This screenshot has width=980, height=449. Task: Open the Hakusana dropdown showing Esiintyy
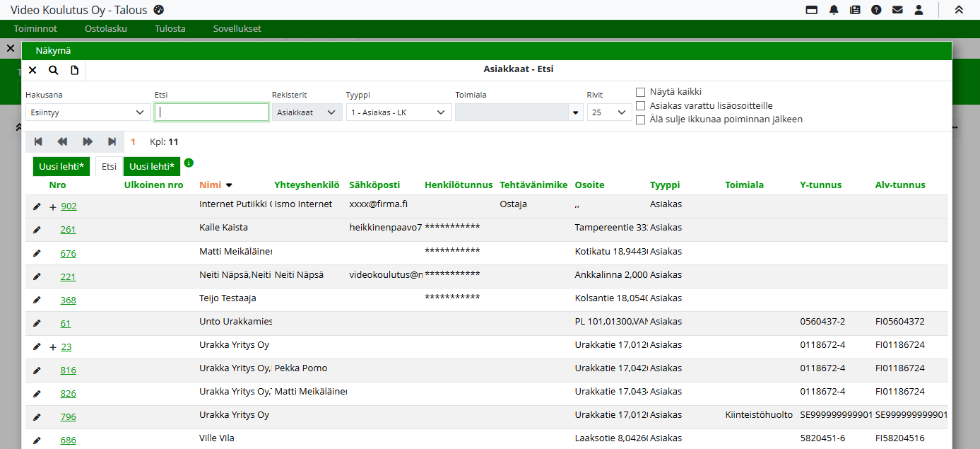[x=88, y=112]
